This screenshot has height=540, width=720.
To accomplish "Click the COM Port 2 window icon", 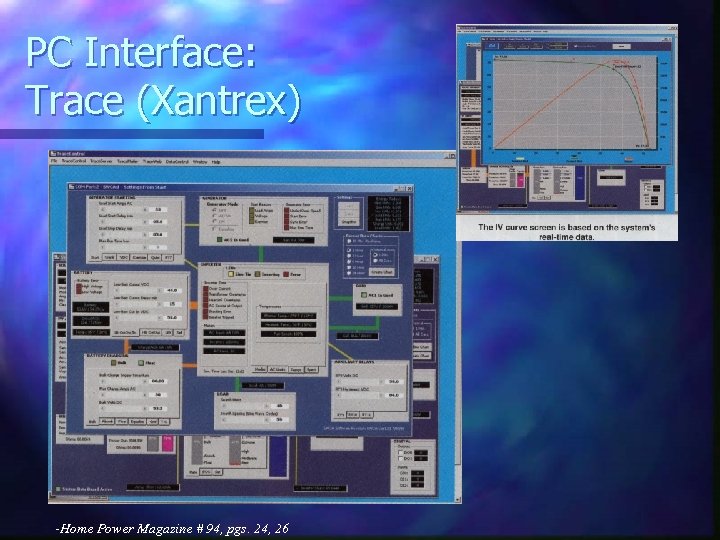I will [71, 187].
